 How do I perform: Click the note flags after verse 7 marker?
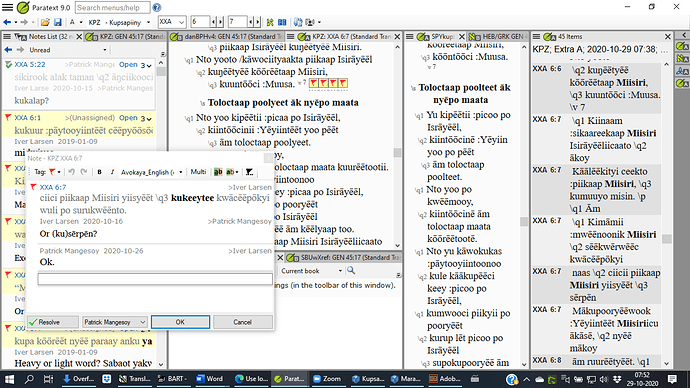[328, 83]
